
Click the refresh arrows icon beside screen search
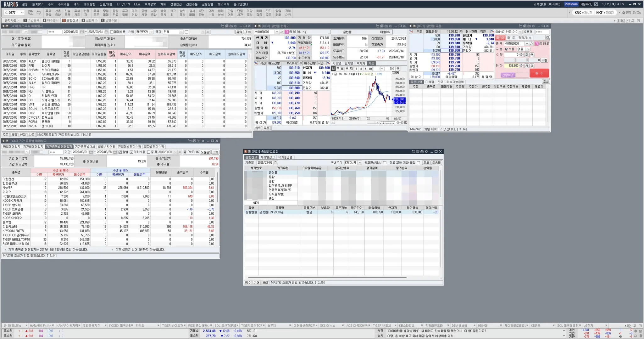click(x=39, y=13)
